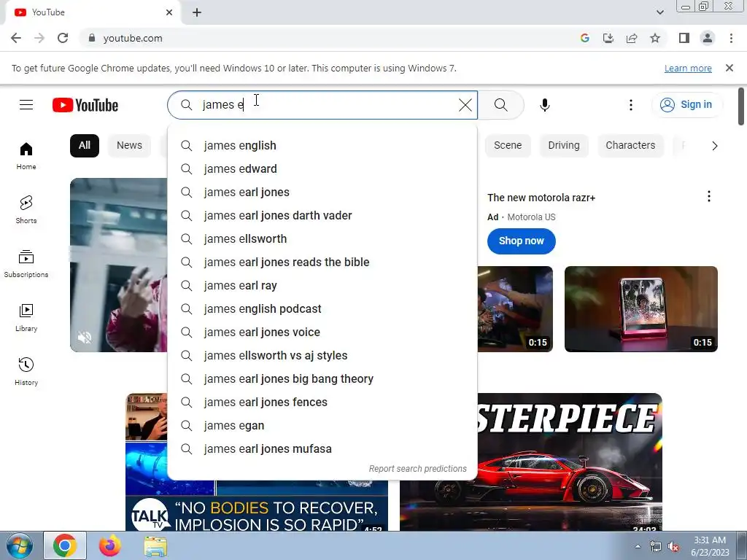Clear the search box with the X
Viewport: 747px width, 560px height.
465,105
